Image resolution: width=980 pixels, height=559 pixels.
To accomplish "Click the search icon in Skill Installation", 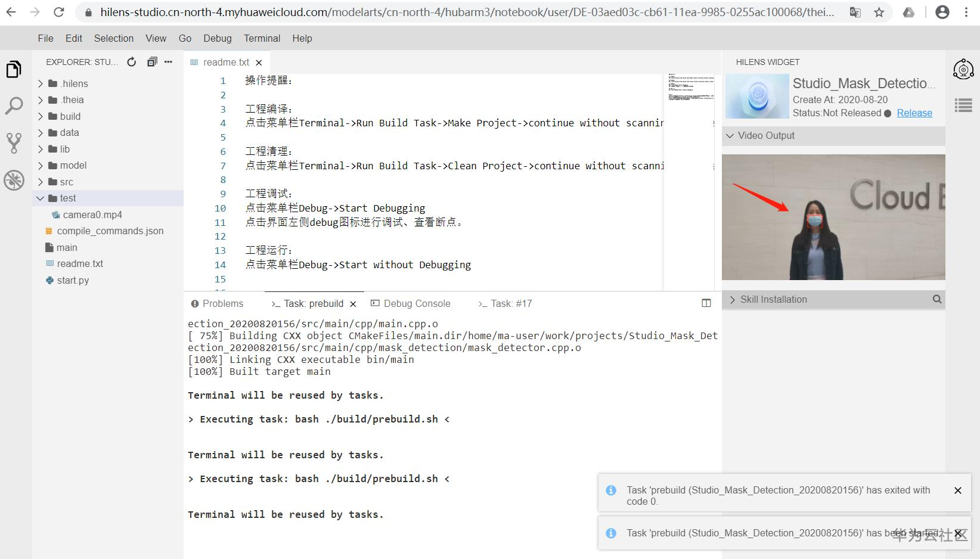I will click(x=937, y=299).
